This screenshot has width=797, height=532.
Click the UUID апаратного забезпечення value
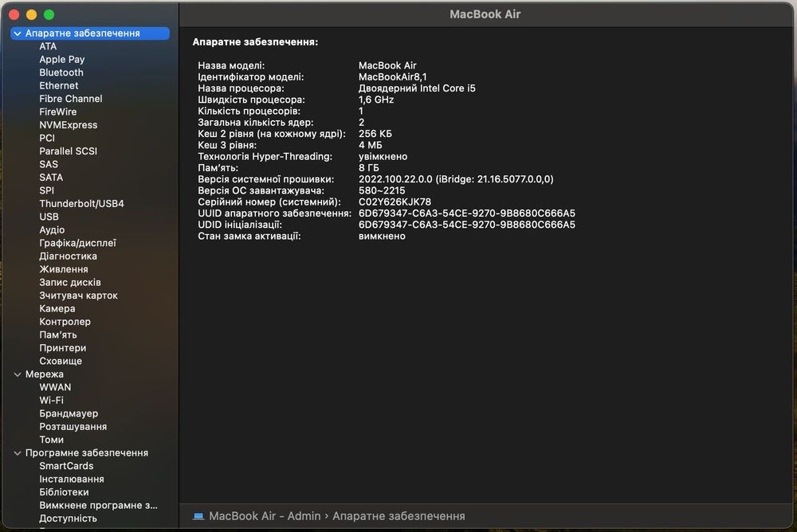467,213
